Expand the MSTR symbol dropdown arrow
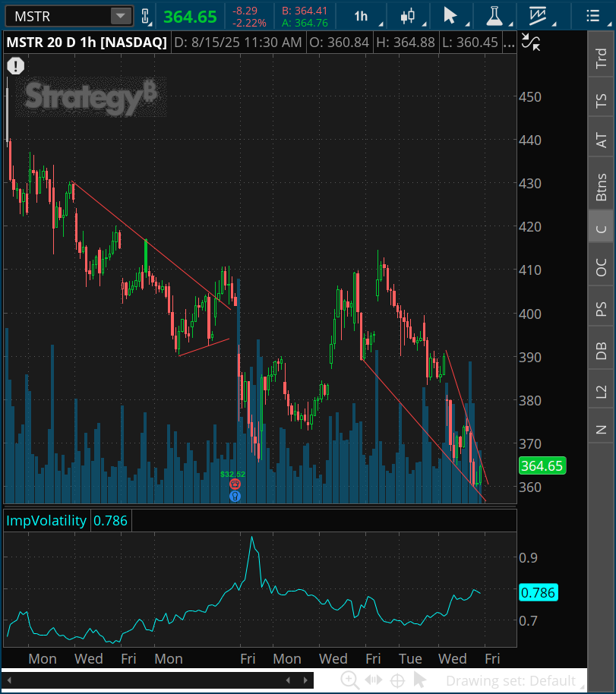 pyautogui.click(x=120, y=16)
